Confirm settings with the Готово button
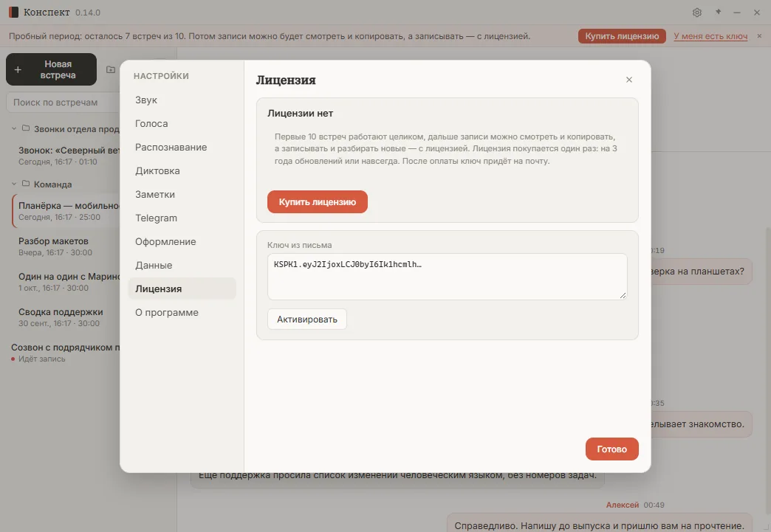771x532 pixels. pyautogui.click(x=611, y=449)
